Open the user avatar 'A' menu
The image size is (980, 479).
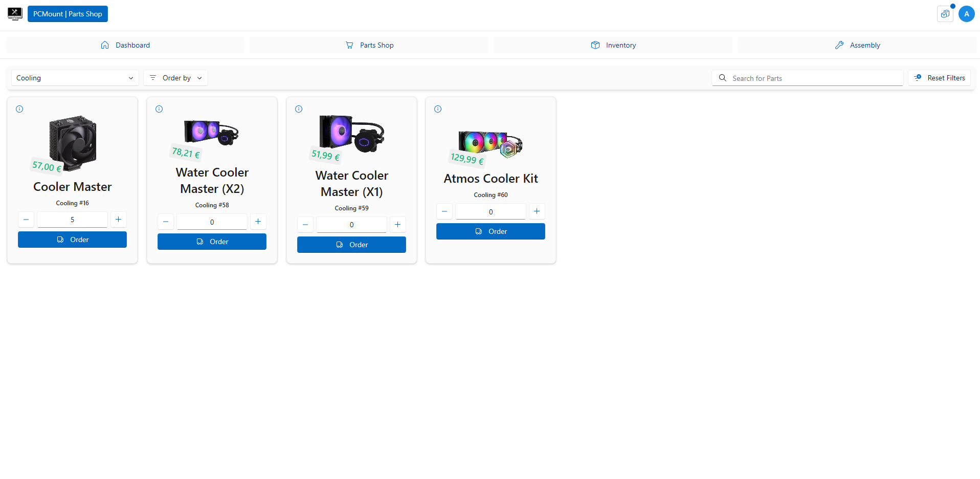(967, 14)
